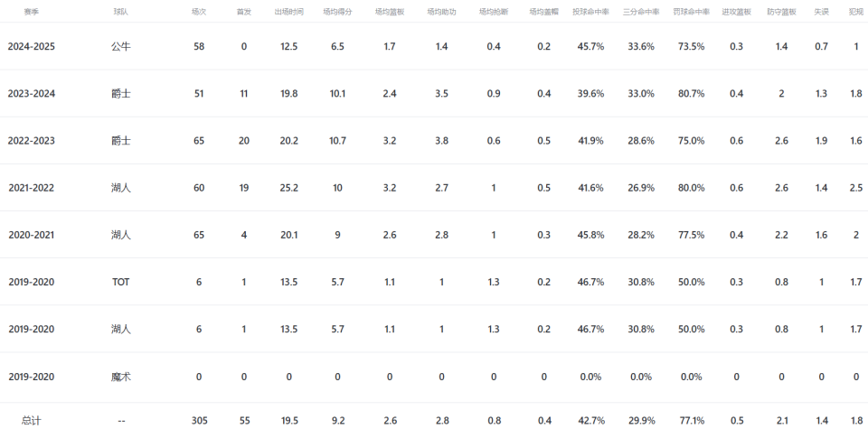
Task: Click the 场均篮板 column header
Action: point(390,12)
